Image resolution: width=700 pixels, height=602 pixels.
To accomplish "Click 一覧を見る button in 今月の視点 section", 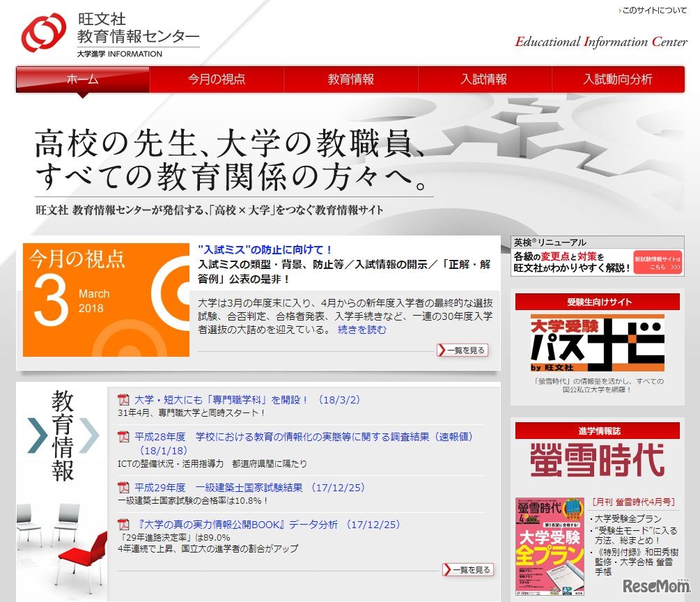I will tap(462, 350).
